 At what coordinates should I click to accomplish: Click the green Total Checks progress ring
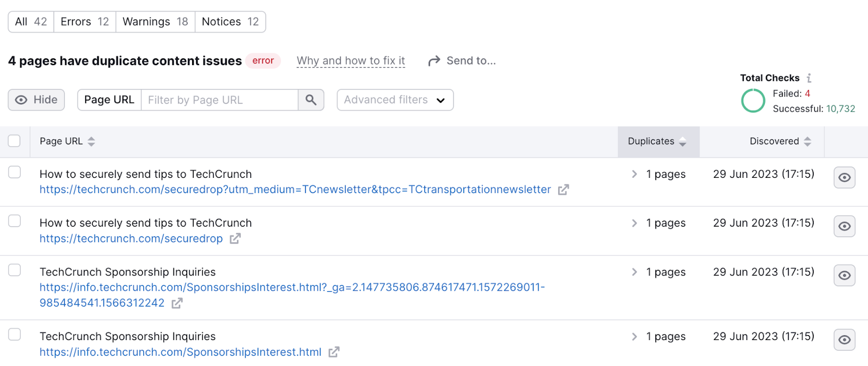753,101
